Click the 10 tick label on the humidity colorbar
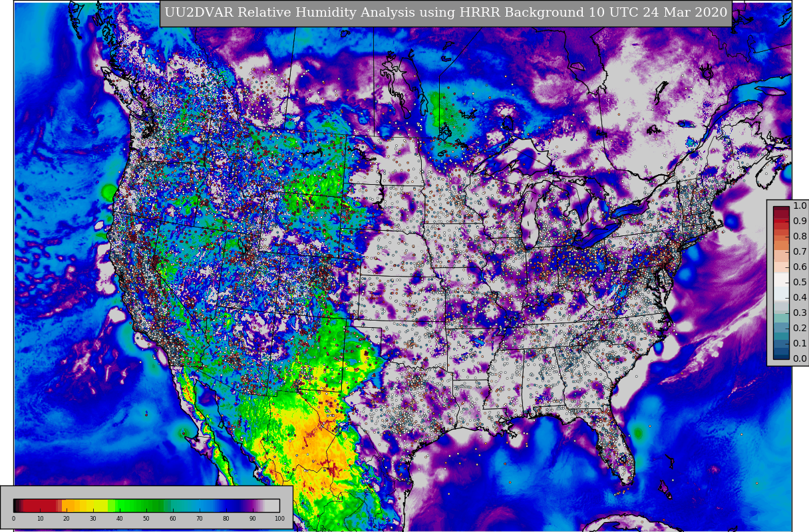 [40, 519]
